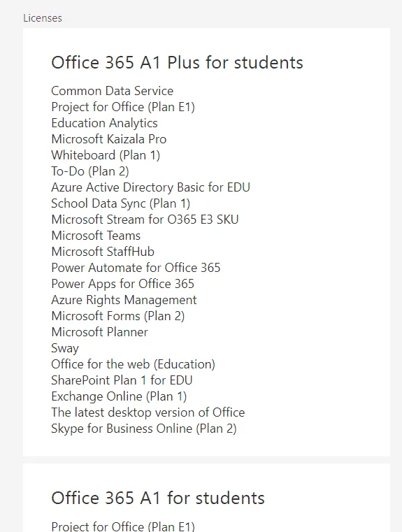Click Whiteboard (Plan 1) entry

click(106, 155)
